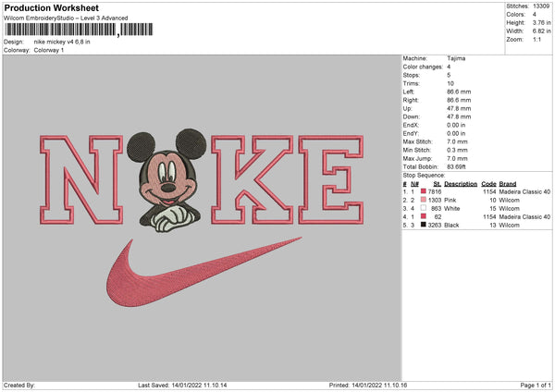Click the 'N#' column header

[x=414, y=184]
